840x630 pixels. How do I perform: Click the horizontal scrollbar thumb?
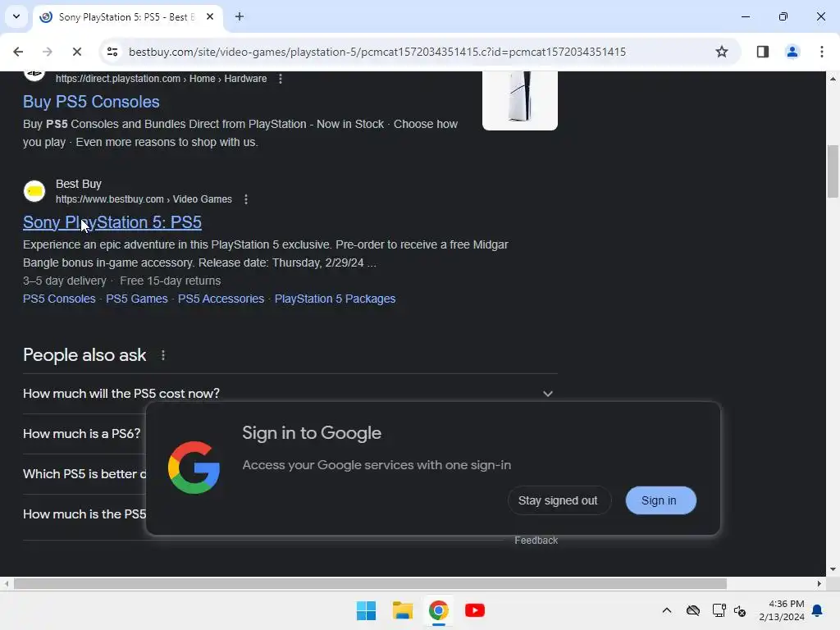pyautogui.click(x=370, y=584)
